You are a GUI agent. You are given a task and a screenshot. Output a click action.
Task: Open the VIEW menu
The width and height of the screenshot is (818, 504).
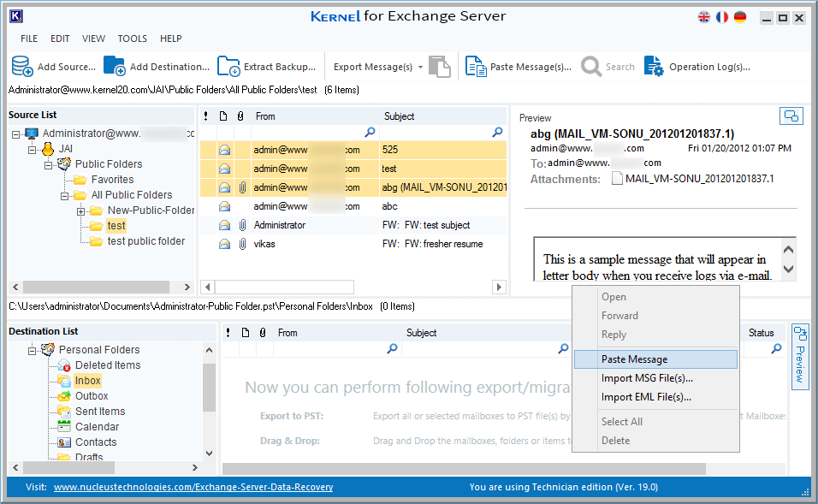point(93,39)
